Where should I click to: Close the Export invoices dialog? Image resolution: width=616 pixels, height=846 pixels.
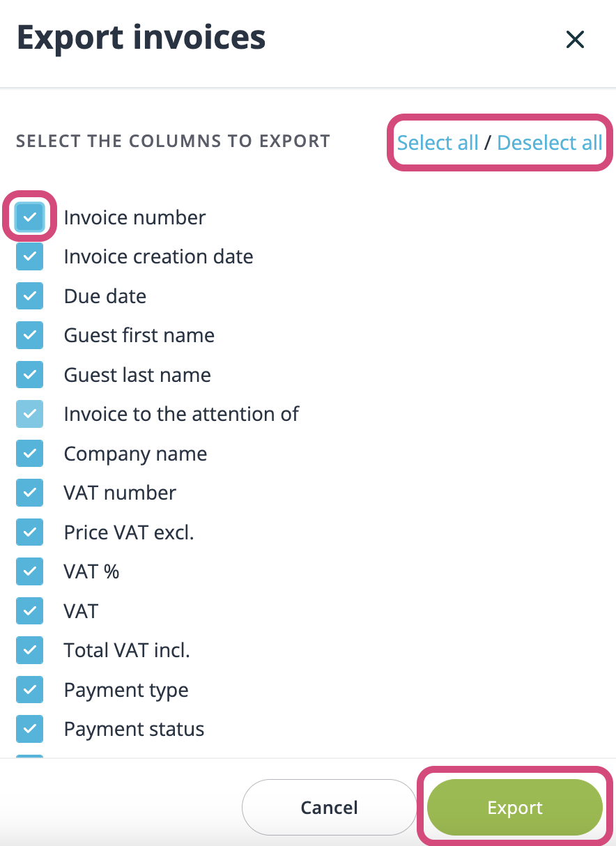click(x=575, y=40)
